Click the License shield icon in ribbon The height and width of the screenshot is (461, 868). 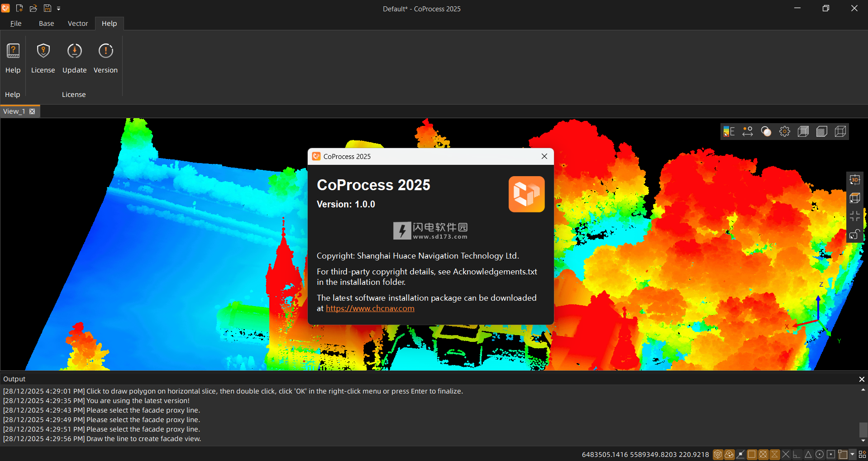[43, 51]
